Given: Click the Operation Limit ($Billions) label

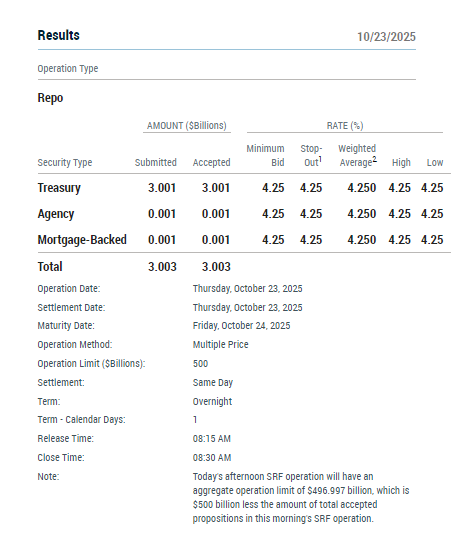Looking at the screenshot, I should [91, 363].
